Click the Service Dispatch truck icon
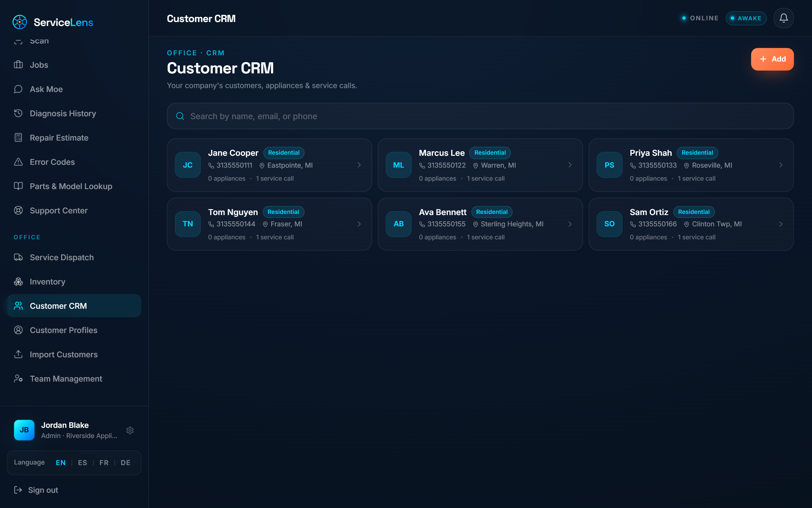 click(18, 257)
